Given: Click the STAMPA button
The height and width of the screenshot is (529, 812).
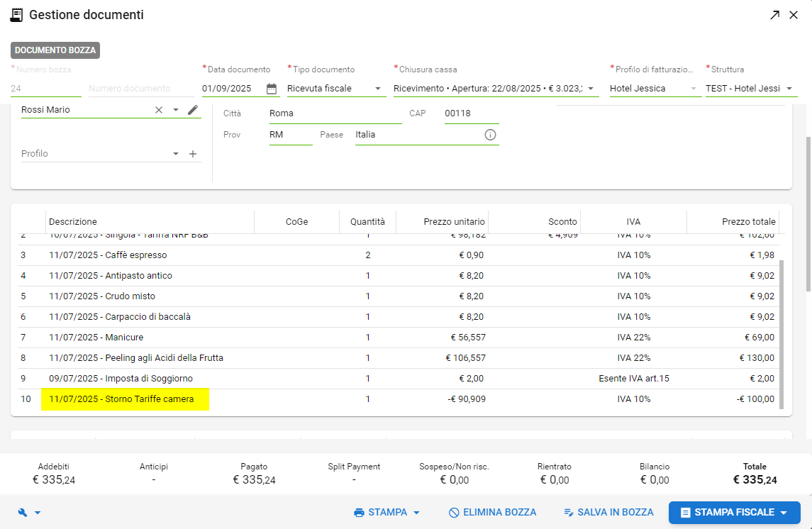Looking at the screenshot, I should 386,513.
